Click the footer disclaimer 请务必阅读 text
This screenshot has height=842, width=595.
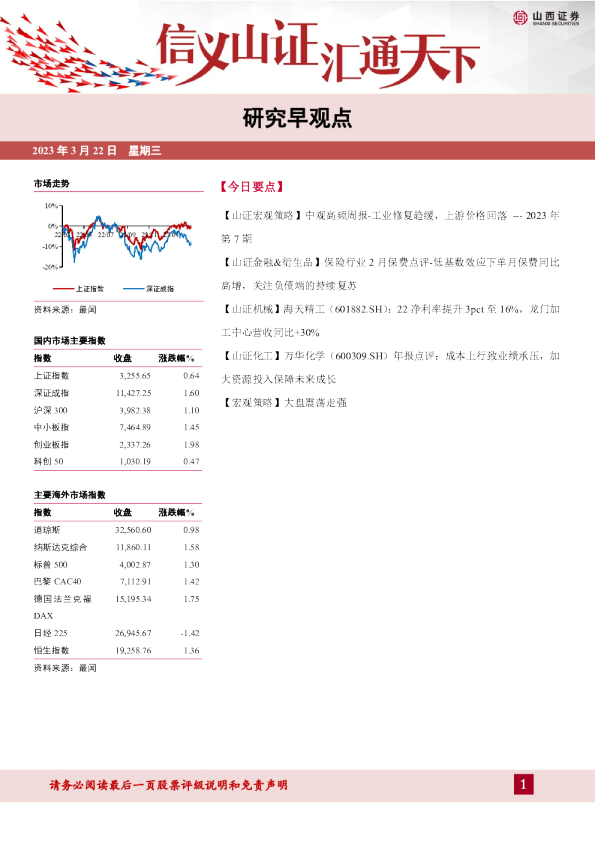(169, 785)
